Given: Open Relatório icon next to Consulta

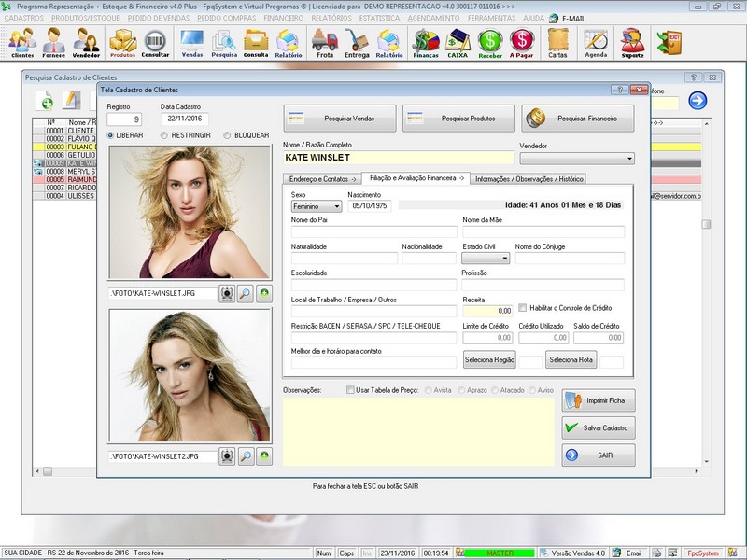Looking at the screenshot, I should [x=289, y=42].
